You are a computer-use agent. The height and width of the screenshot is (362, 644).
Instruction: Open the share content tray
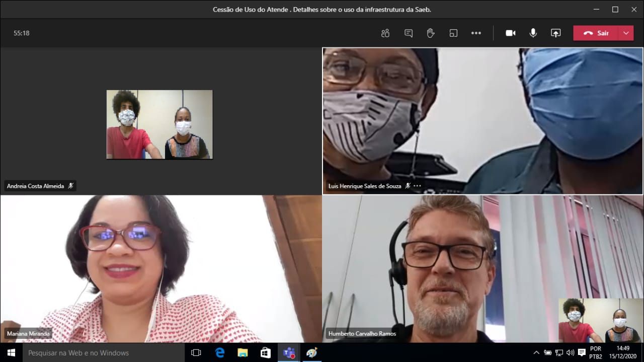(x=555, y=33)
